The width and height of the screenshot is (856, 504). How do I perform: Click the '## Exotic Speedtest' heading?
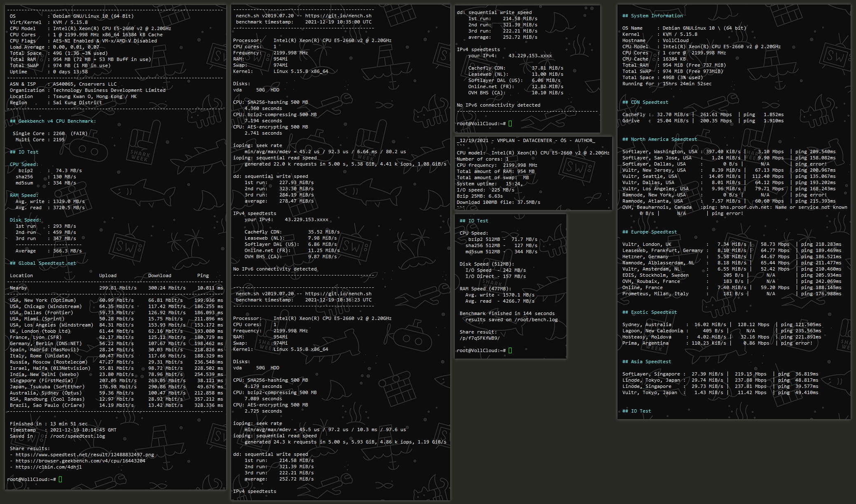[649, 312]
